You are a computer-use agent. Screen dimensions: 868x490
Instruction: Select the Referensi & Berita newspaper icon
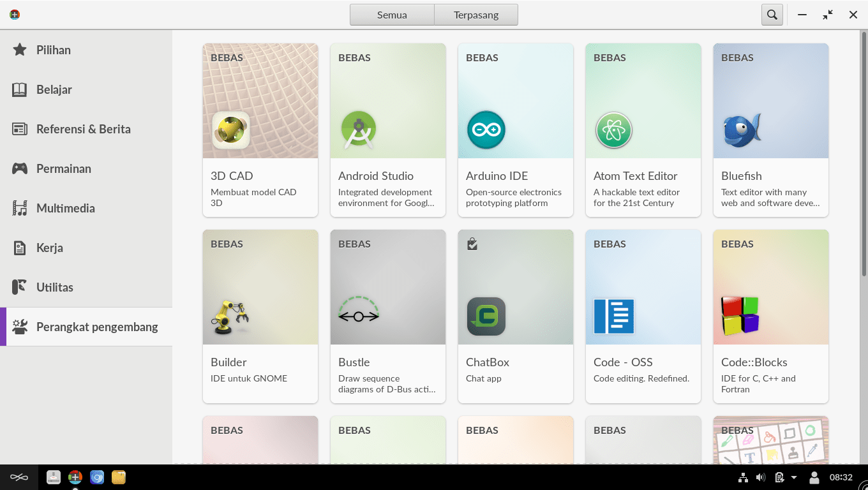pyautogui.click(x=20, y=129)
